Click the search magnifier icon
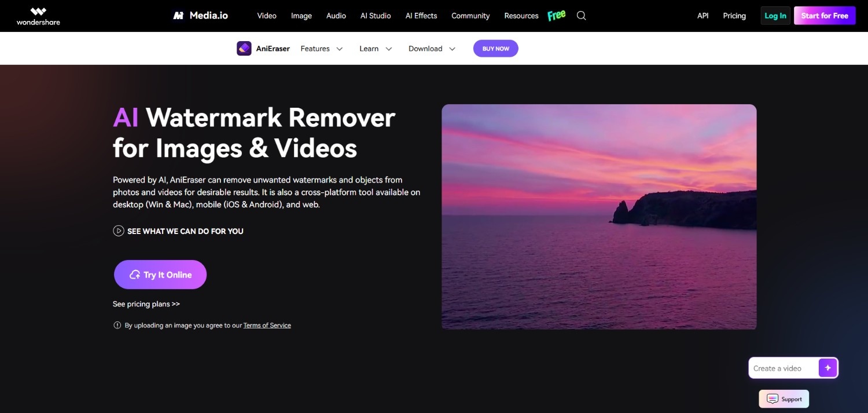The image size is (868, 413). coord(582,16)
